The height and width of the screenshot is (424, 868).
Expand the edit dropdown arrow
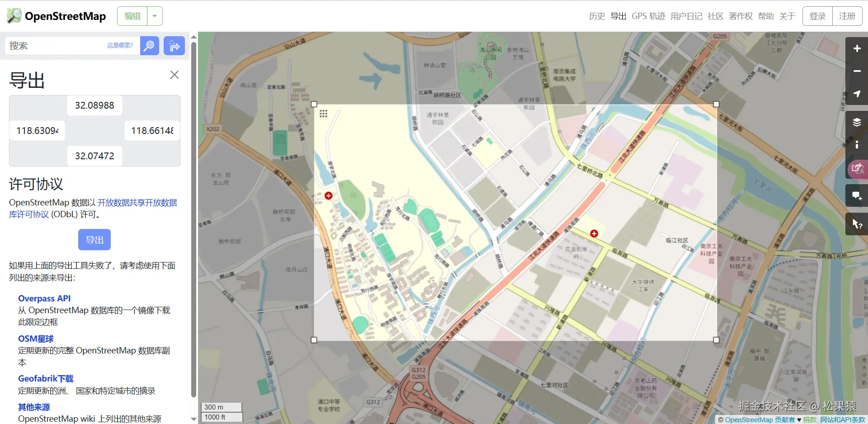tap(155, 16)
